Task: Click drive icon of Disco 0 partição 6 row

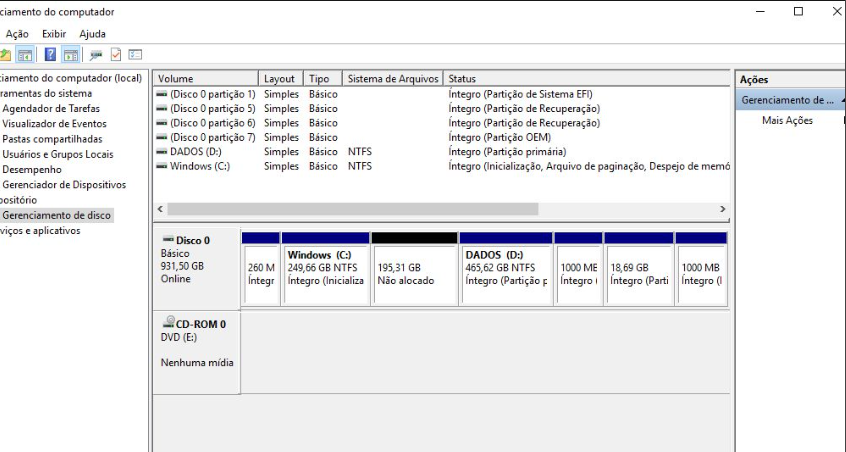Action: click(x=161, y=123)
